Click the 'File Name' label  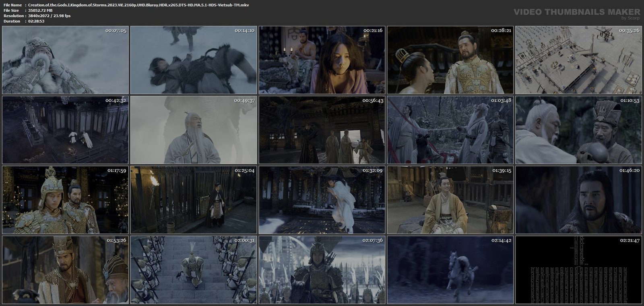[x=12, y=5]
